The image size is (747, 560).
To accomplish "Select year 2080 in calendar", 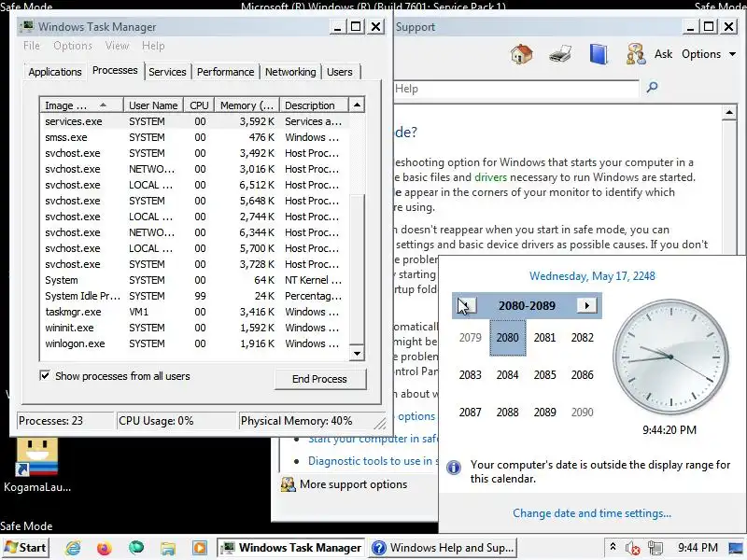I will (507, 338).
